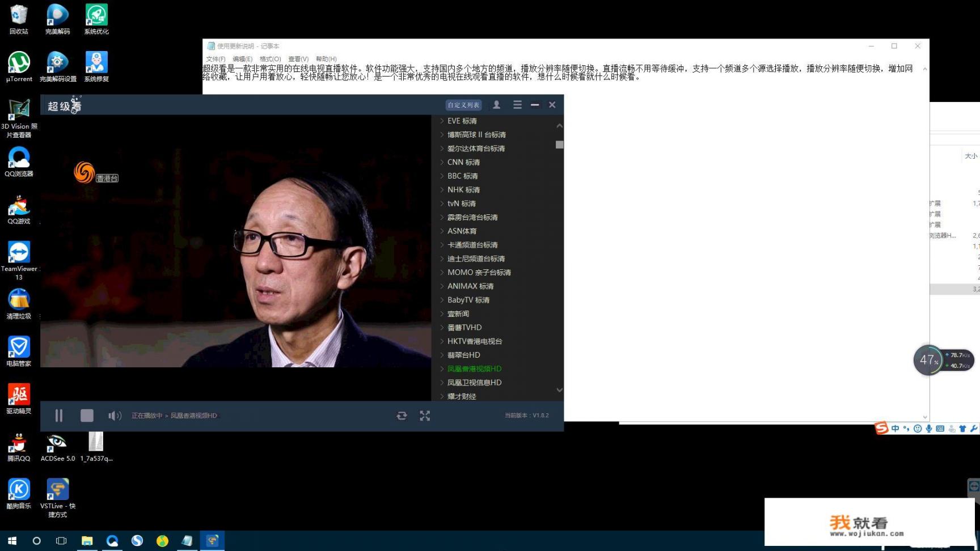The height and width of the screenshot is (551, 980).
Task: Open the QQ浏览器 desktop icon
Action: [19, 162]
